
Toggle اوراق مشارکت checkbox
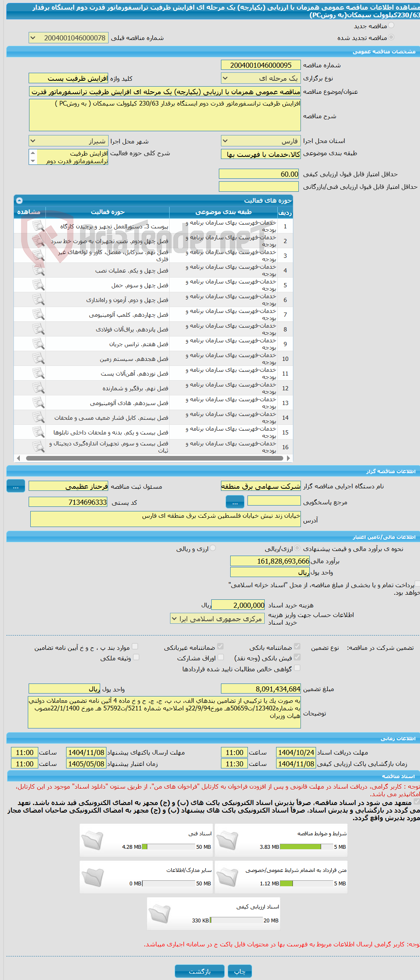tap(221, 657)
